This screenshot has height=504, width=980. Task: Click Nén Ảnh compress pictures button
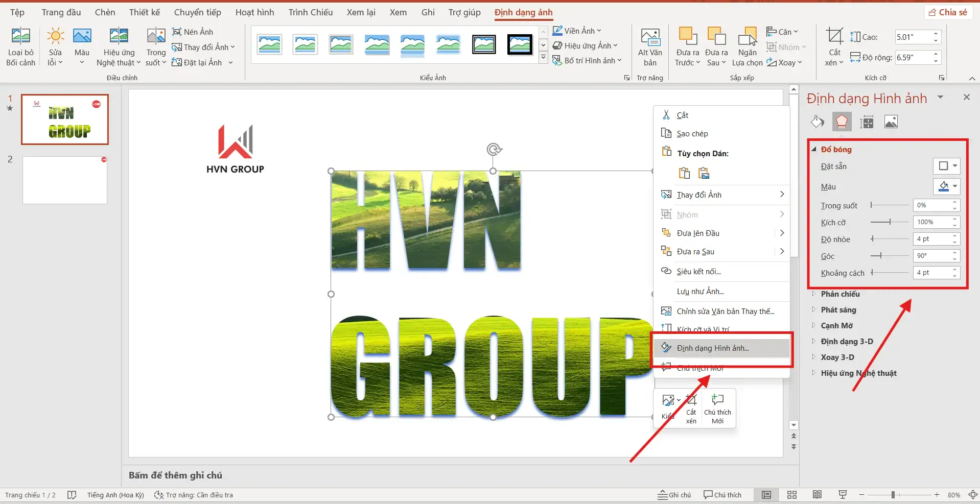[x=193, y=32]
